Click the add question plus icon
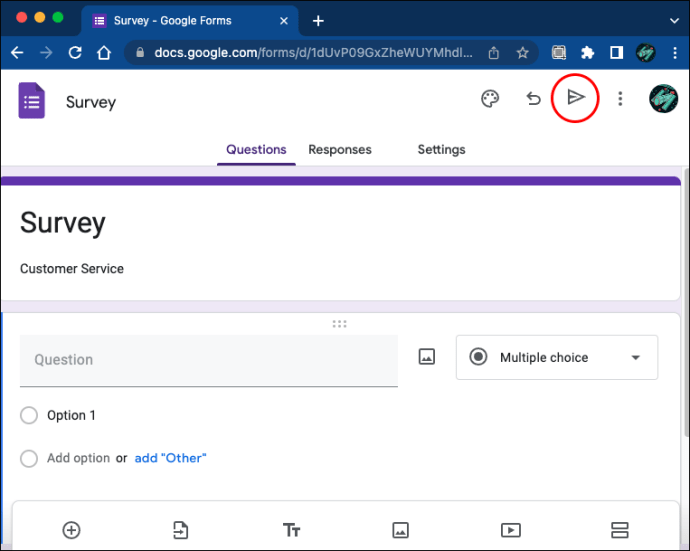 pos(71,530)
